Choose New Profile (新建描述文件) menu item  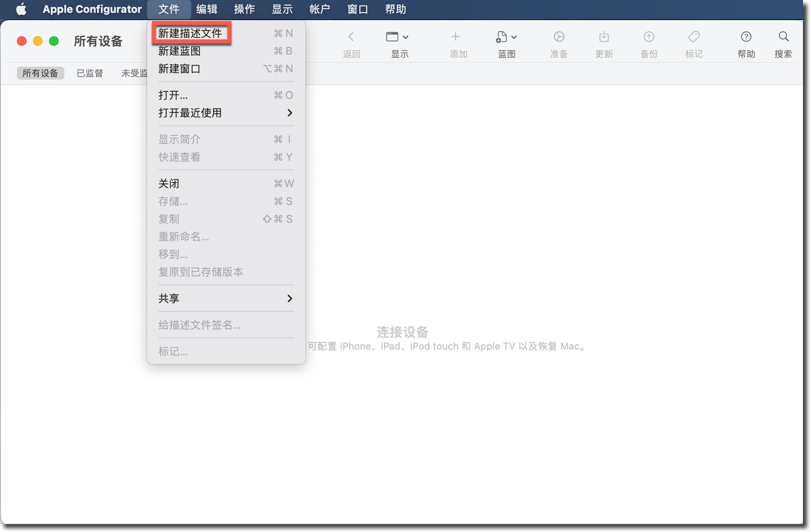[190, 33]
